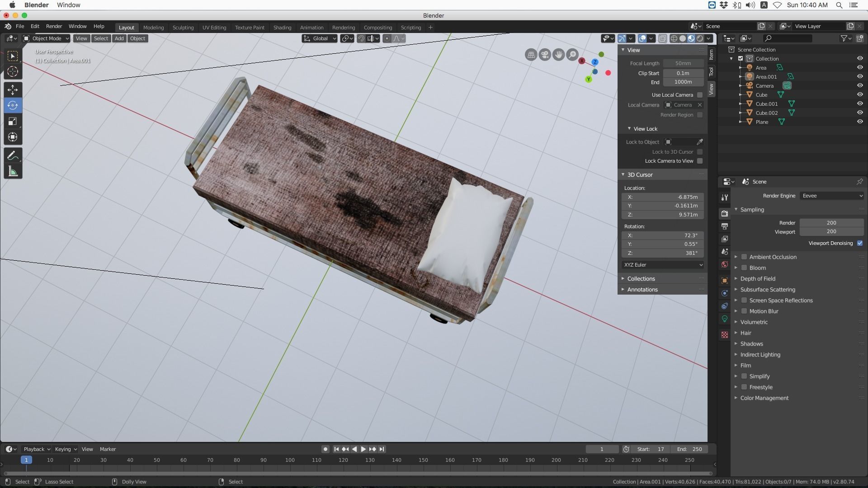
Task: Open the Output properties tab
Action: (x=725, y=226)
